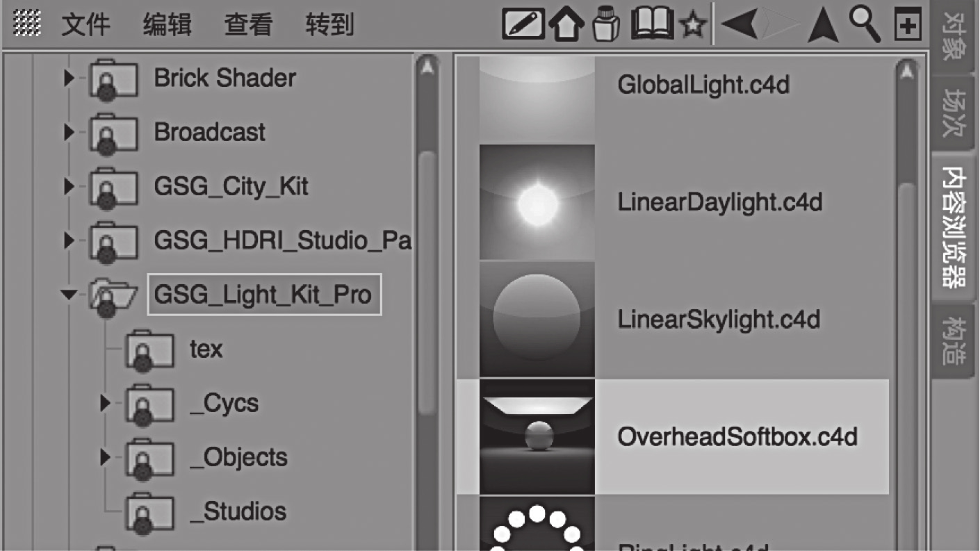Viewport: 980px width, 551px height.
Task: Expand the _Cycs folder
Action: pos(105,403)
